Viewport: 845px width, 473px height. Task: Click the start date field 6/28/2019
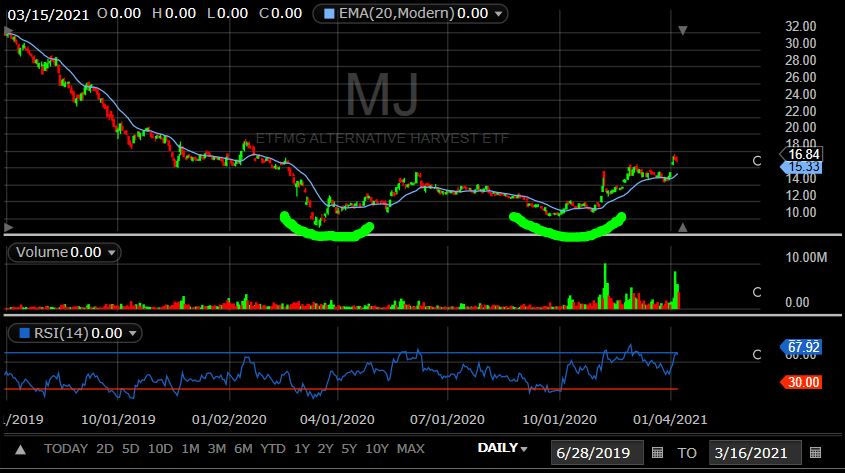597,453
